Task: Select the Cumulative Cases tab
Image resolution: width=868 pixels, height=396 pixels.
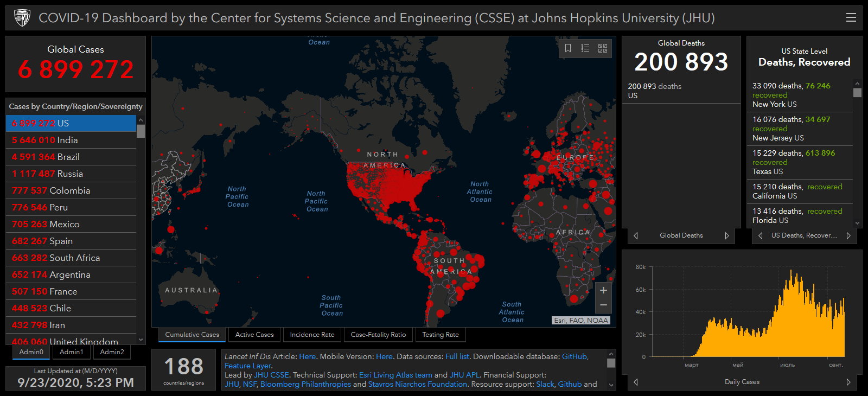Action: [x=192, y=335]
